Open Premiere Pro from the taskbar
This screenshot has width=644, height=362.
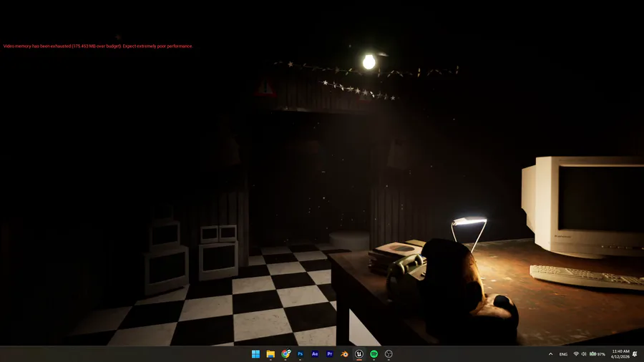click(x=330, y=354)
